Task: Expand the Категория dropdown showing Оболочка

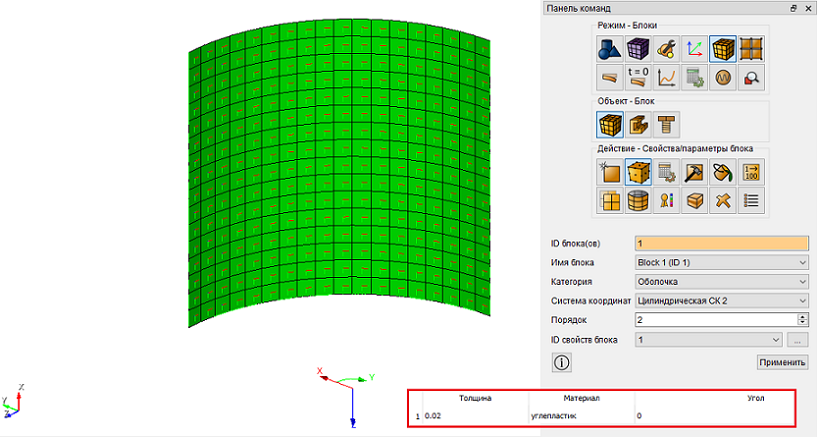Action: pos(721,282)
